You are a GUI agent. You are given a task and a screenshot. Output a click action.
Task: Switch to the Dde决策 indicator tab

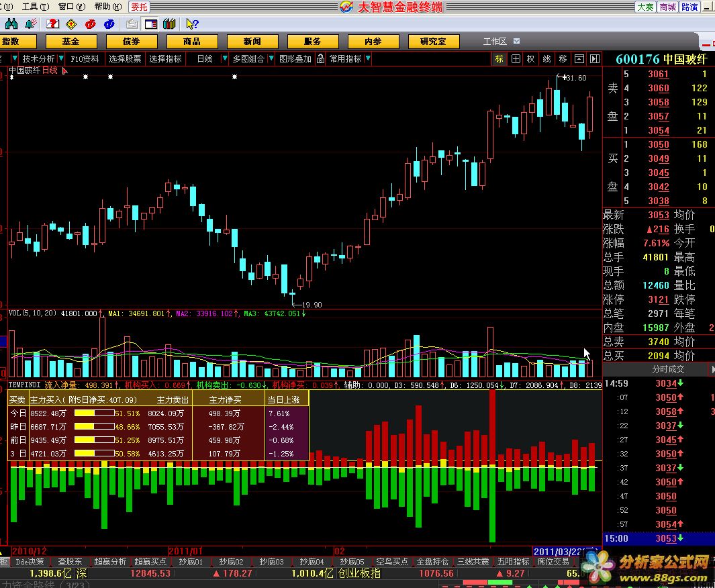coord(30,562)
